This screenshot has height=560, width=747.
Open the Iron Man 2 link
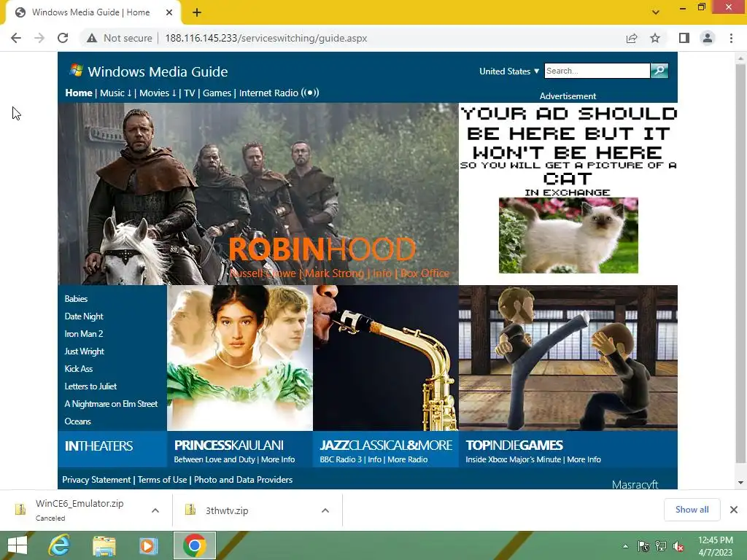coord(84,334)
